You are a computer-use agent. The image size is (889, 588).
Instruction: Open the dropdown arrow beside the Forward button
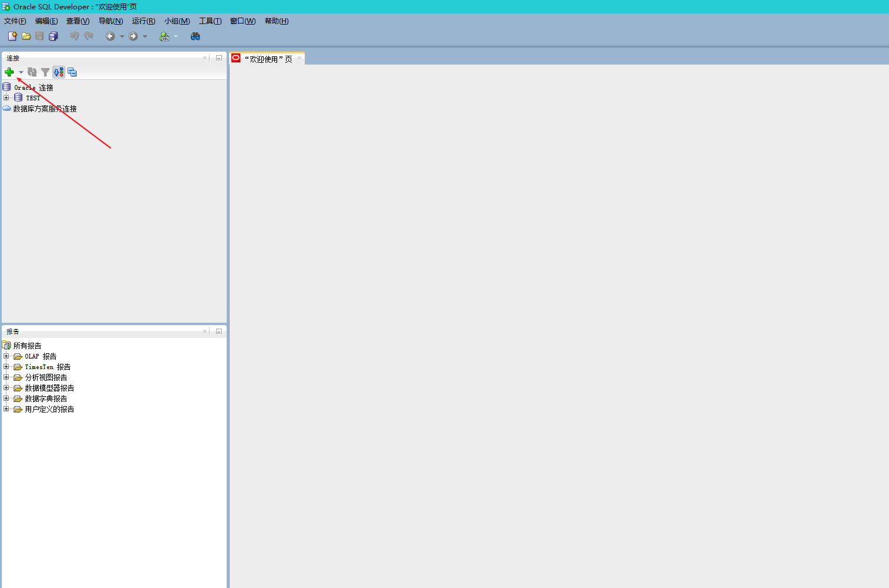pyautogui.click(x=145, y=36)
